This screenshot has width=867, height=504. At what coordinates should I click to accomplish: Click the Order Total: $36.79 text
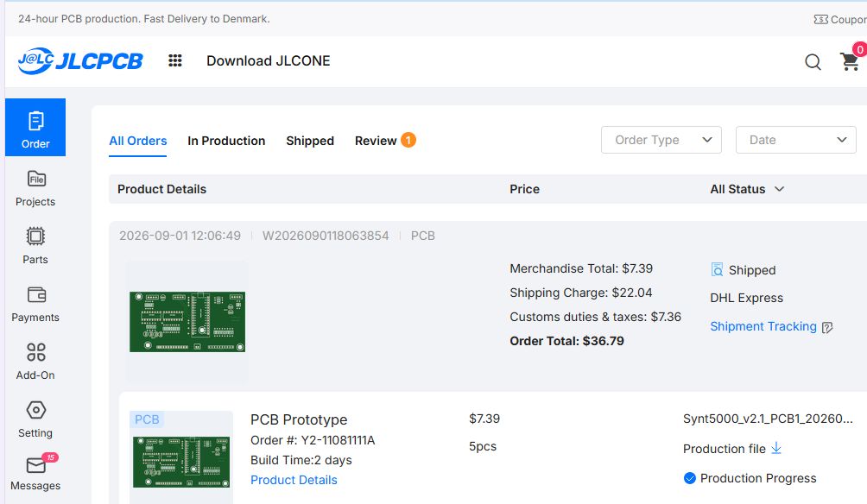point(566,341)
